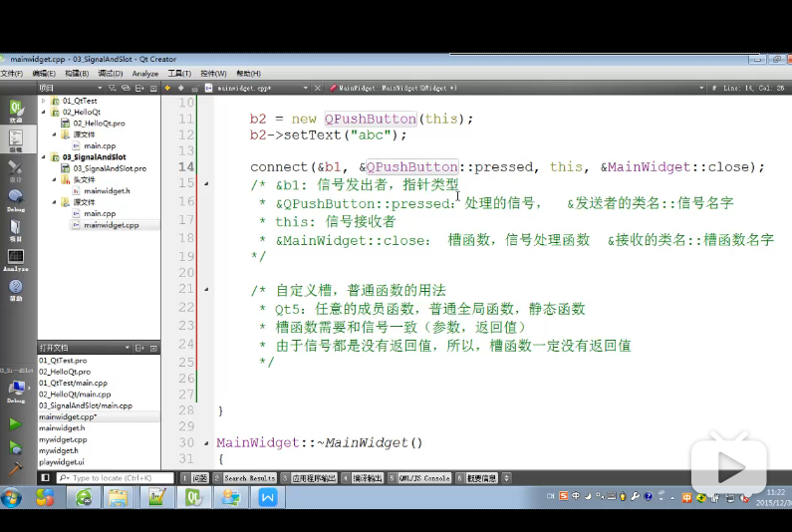Click the file lock icon in editor toolbar
The image size is (792, 532).
pos(194,89)
